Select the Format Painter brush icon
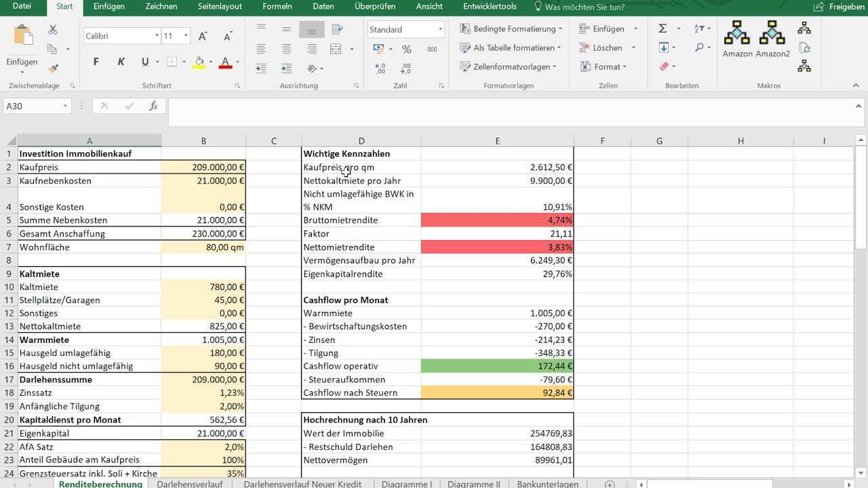 click(x=53, y=68)
